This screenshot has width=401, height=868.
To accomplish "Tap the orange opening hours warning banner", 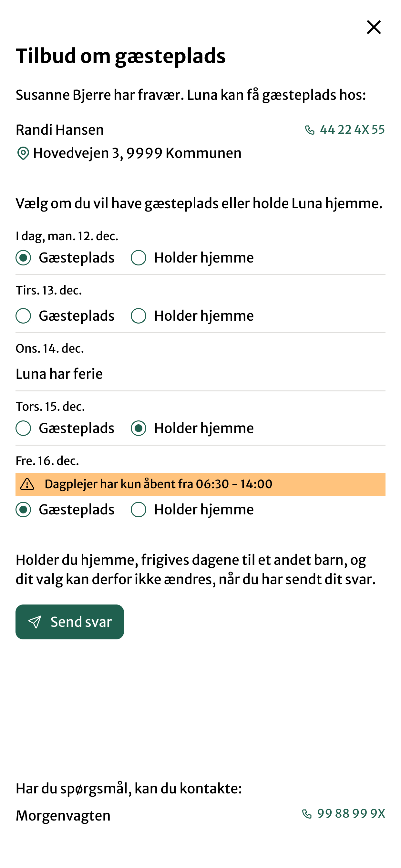I will point(200,485).
